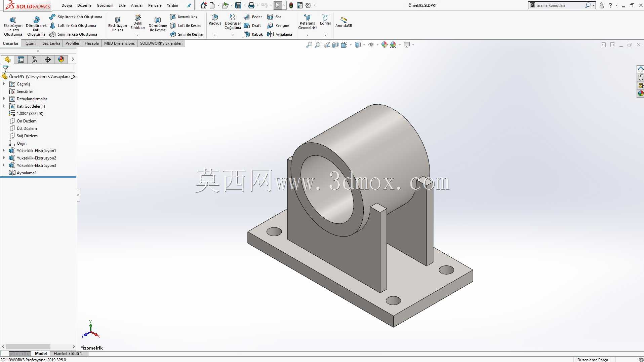This screenshot has width=644, height=362.
Task: Toggle the selection arrow tool
Action: tap(278, 5)
